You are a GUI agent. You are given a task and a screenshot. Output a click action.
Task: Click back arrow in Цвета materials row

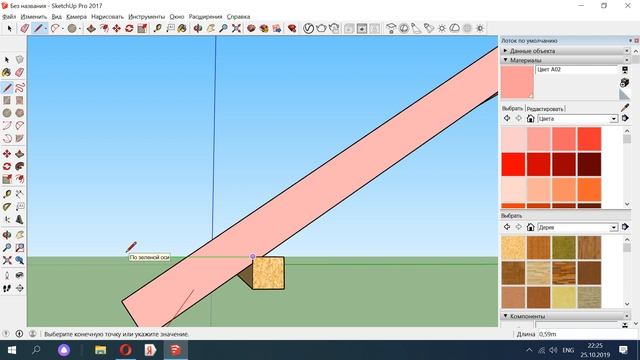pyautogui.click(x=507, y=118)
